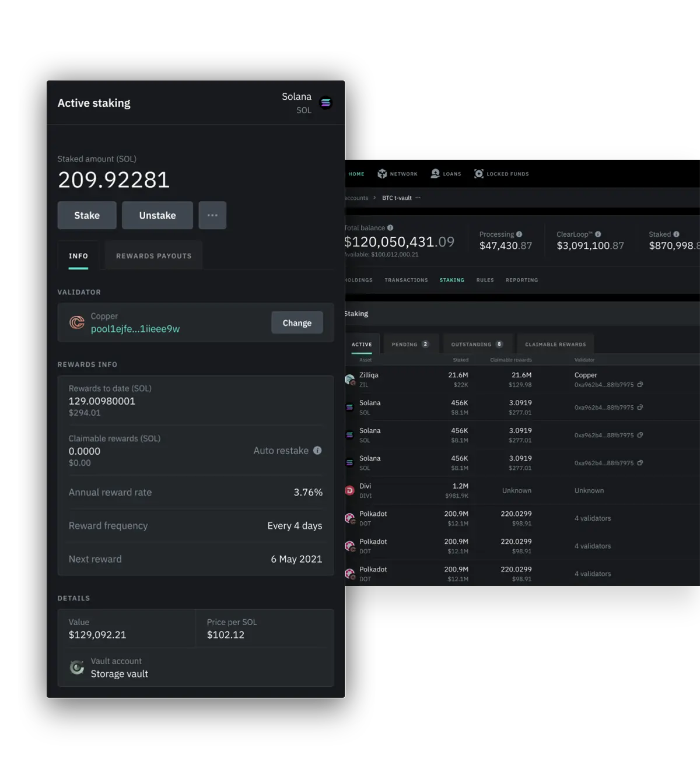Open the HOLDINGS tab
The width and height of the screenshot is (700, 776).
point(359,280)
